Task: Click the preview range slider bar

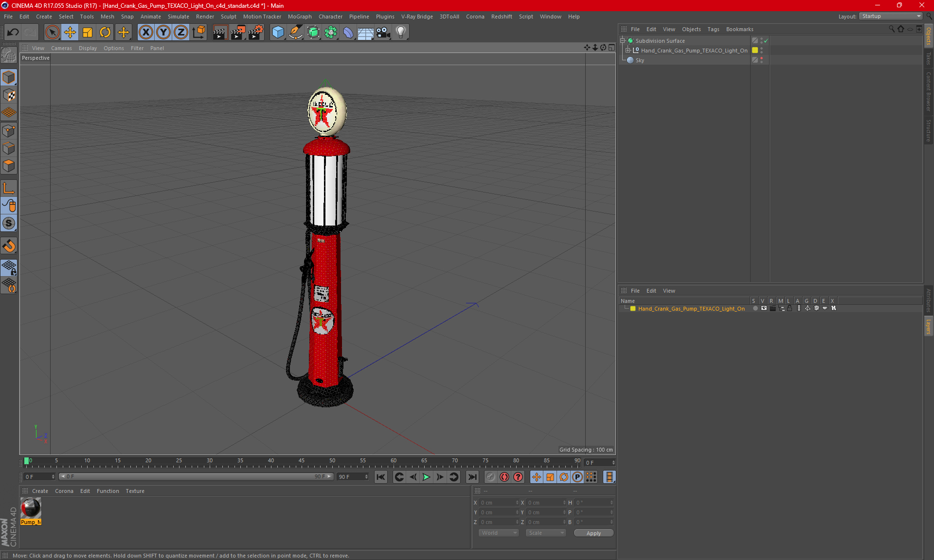Action: point(196,476)
